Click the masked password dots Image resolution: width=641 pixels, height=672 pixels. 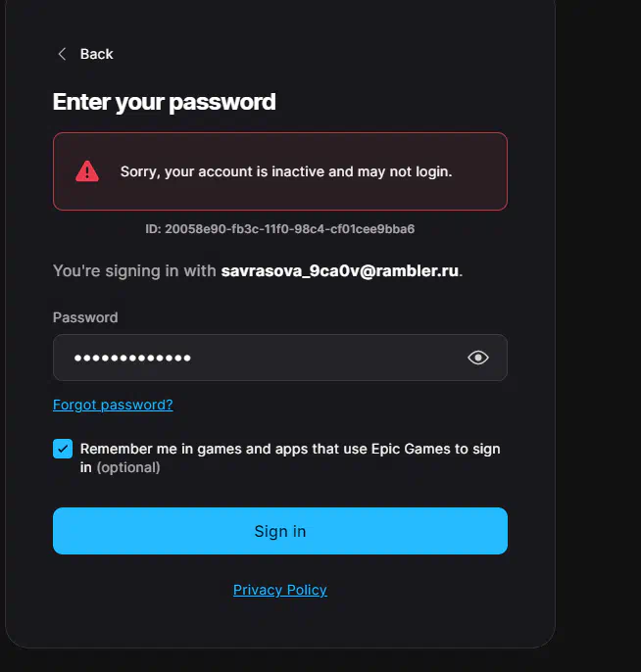coord(132,358)
